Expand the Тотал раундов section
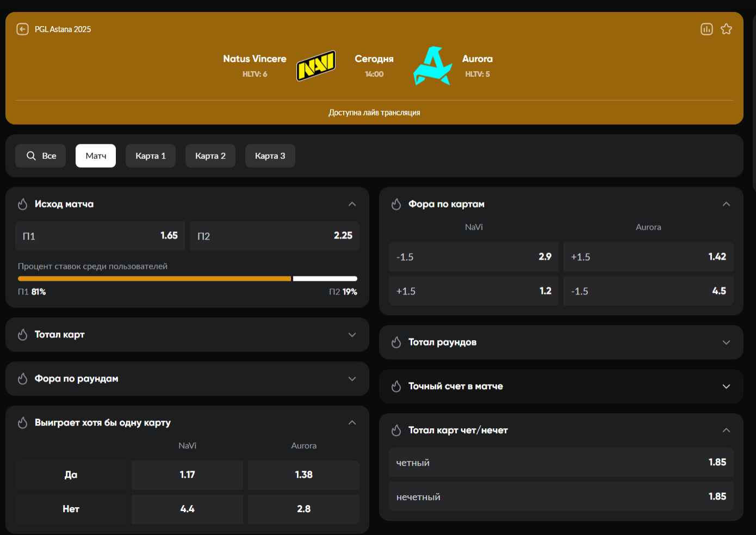The width and height of the screenshot is (756, 535). (x=726, y=342)
